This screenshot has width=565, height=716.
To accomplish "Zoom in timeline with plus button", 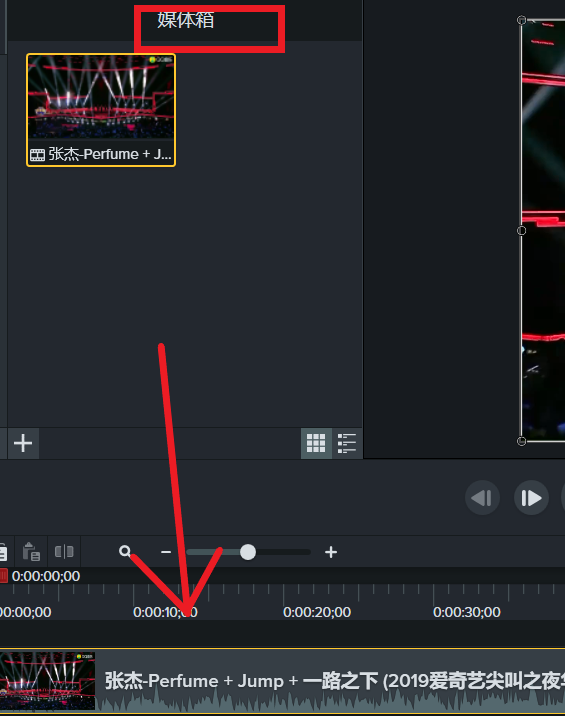I will (x=331, y=552).
